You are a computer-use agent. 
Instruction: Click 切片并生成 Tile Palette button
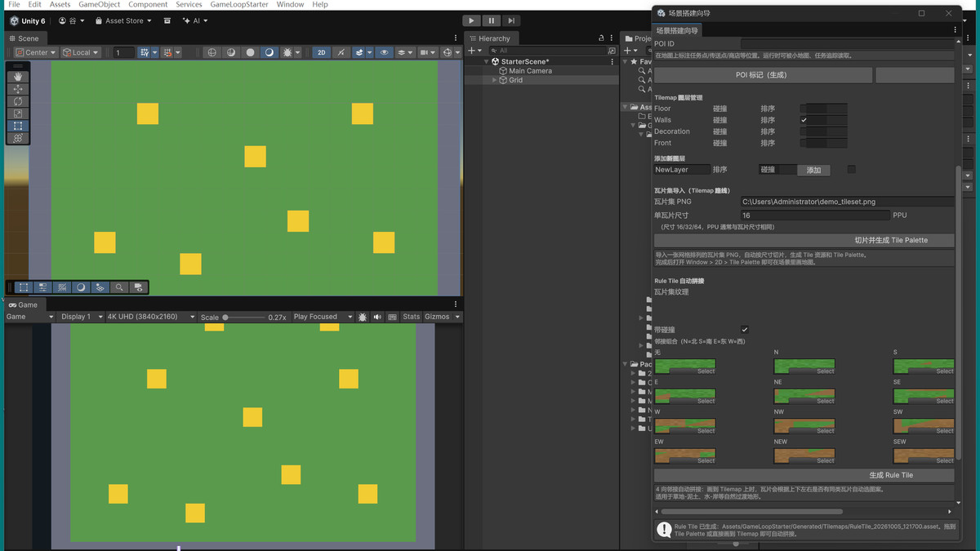click(804, 240)
